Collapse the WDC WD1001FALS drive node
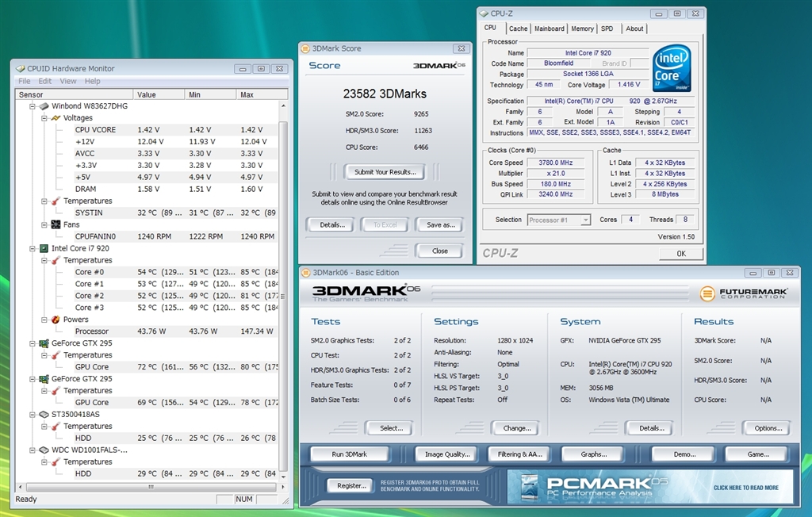 [x=33, y=450]
